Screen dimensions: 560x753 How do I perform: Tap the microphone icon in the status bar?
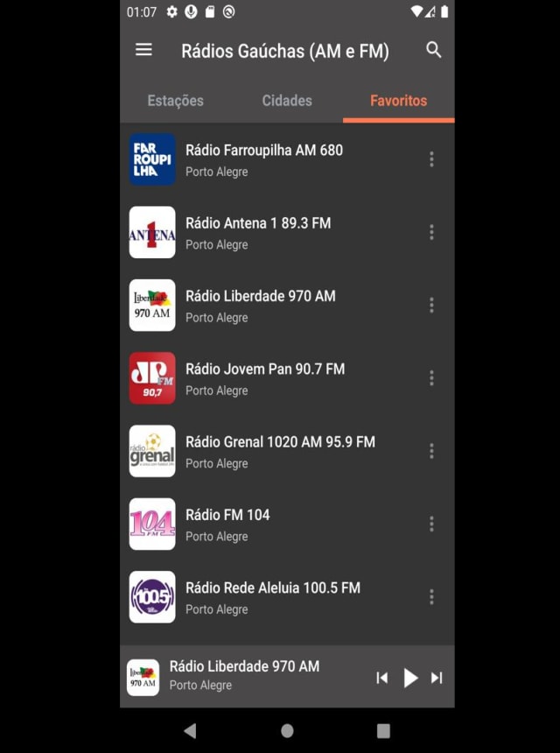(191, 12)
